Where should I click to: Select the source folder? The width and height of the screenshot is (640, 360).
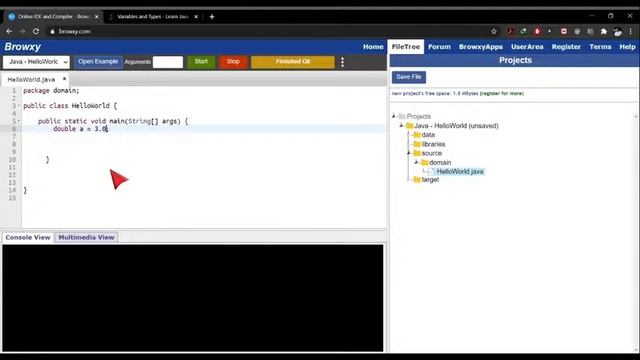431,153
